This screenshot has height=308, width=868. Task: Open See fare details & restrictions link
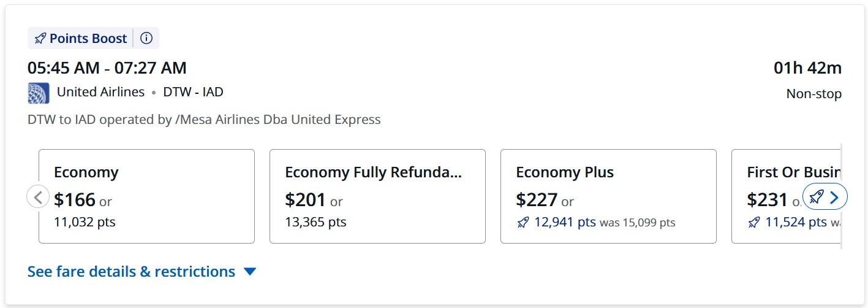tap(131, 271)
